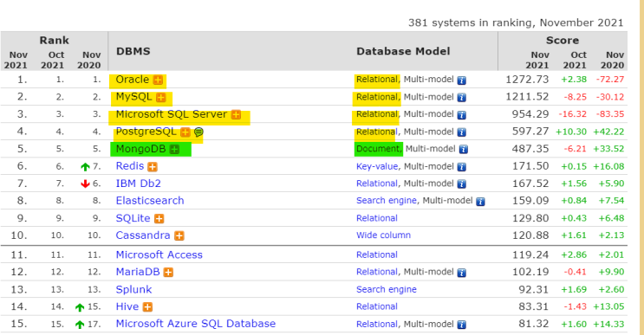Click MySQL's score value 1211.52

click(527, 97)
